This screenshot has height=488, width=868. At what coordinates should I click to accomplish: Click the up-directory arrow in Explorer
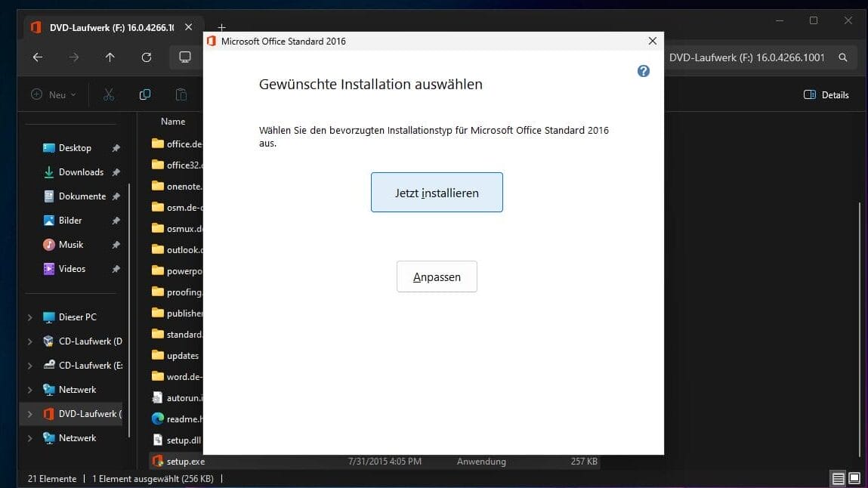click(x=110, y=57)
